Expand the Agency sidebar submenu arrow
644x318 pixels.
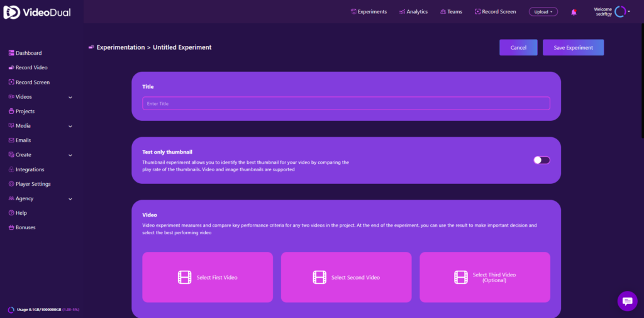pyautogui.click(x=70, y=199)
